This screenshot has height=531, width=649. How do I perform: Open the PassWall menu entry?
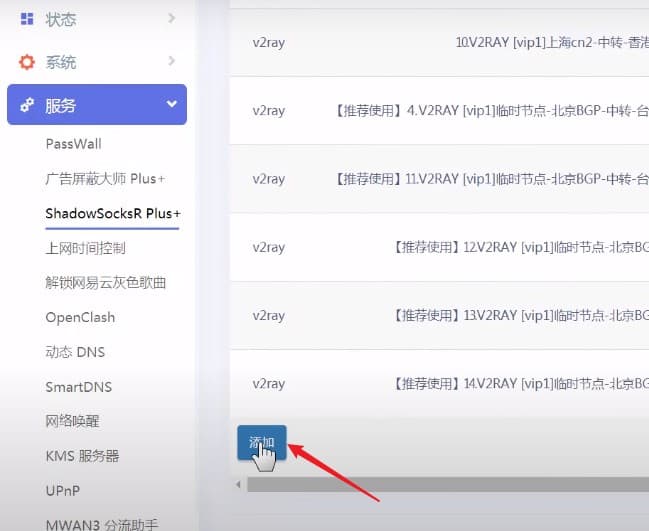click(x=73, y=144)
